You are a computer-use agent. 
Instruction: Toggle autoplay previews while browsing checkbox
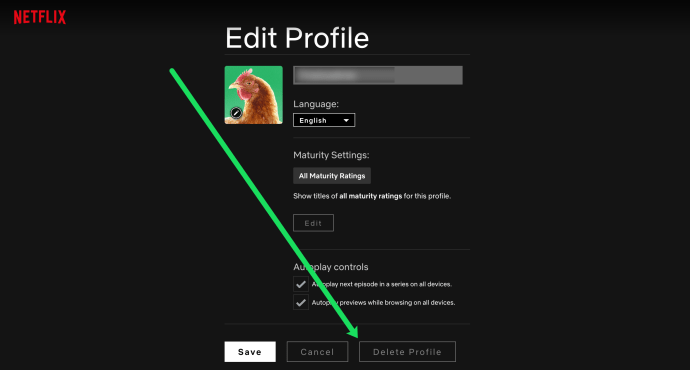(x=301, y=303)
